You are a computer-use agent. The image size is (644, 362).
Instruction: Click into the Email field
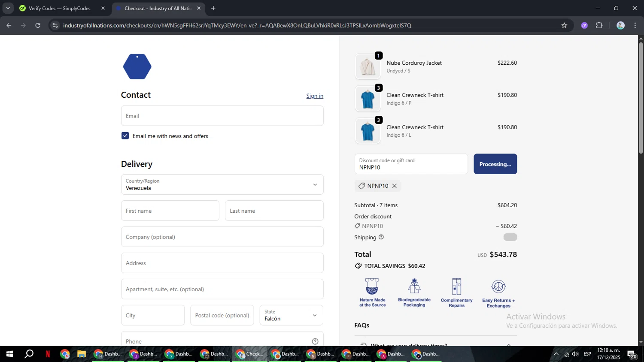(x=222, y=116)
